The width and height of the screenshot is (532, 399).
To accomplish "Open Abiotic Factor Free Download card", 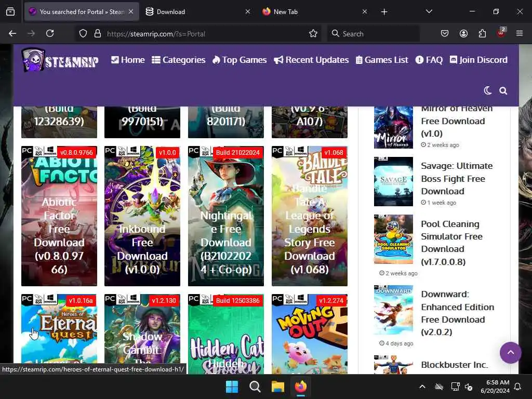I will coord(59,216).
